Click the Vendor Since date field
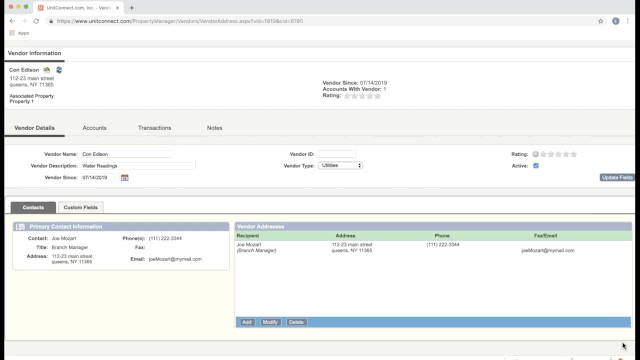The height and width of the screenshot is (360, 640). pos(100,178)
